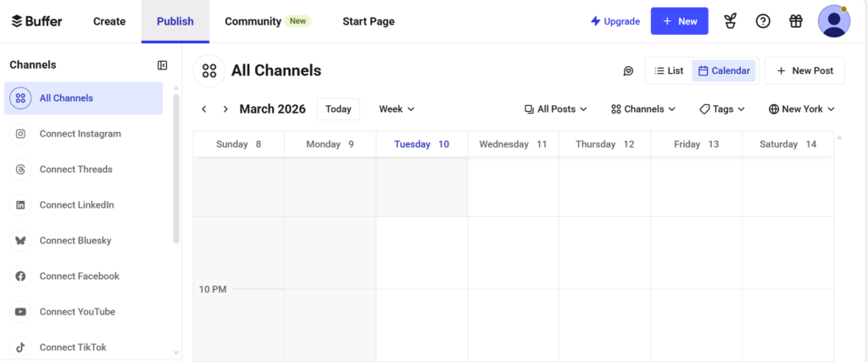This screenshot has width=868, height=362.
Task: Expand the Week view dropdown
Action: tap(397, 109)
